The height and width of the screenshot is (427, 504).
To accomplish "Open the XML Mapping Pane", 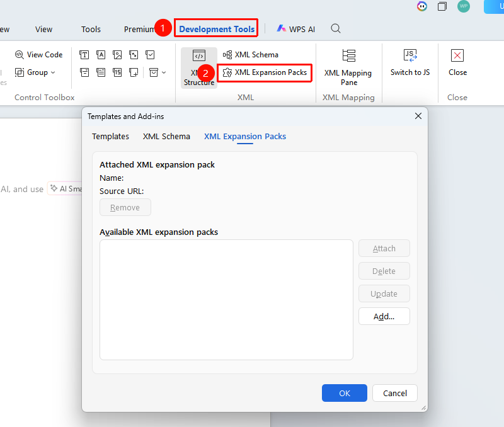I will [348, 68].
